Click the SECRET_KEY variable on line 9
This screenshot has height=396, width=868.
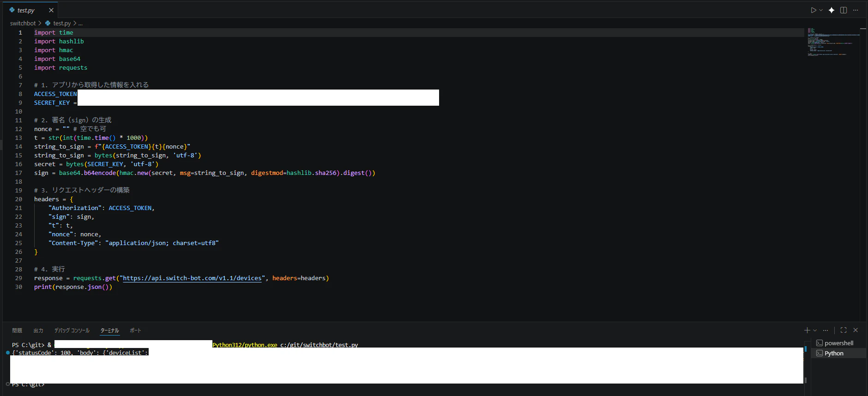pyautogui.click(x=52, y=103)
